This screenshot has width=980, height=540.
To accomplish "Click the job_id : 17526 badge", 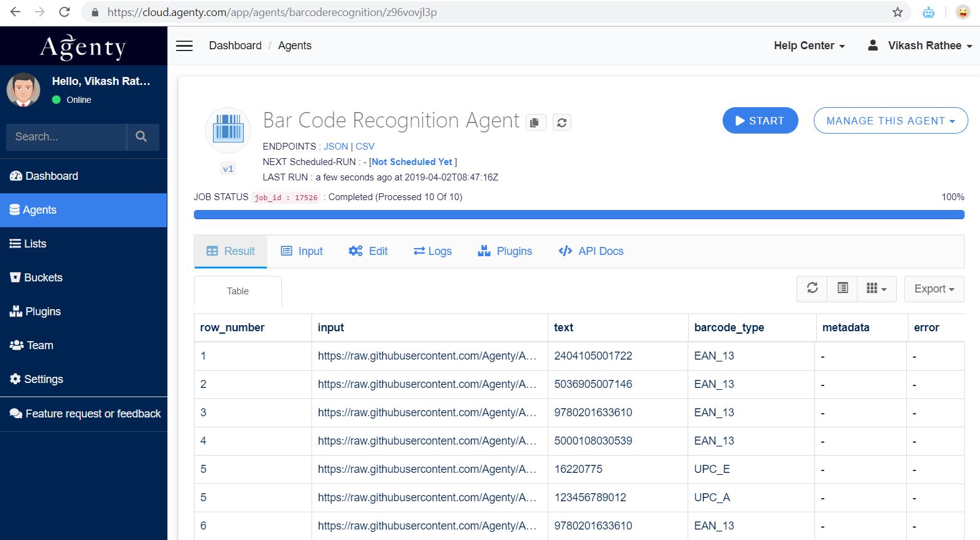I will (x=286, y=198).
